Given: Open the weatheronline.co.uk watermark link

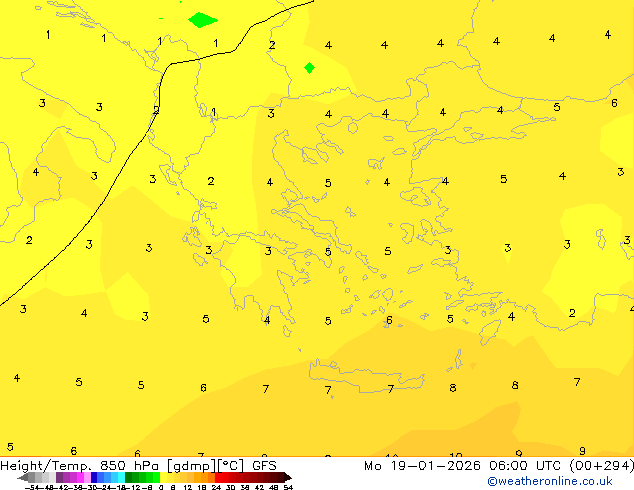Looking at the screenshot, I should (549, 481).
